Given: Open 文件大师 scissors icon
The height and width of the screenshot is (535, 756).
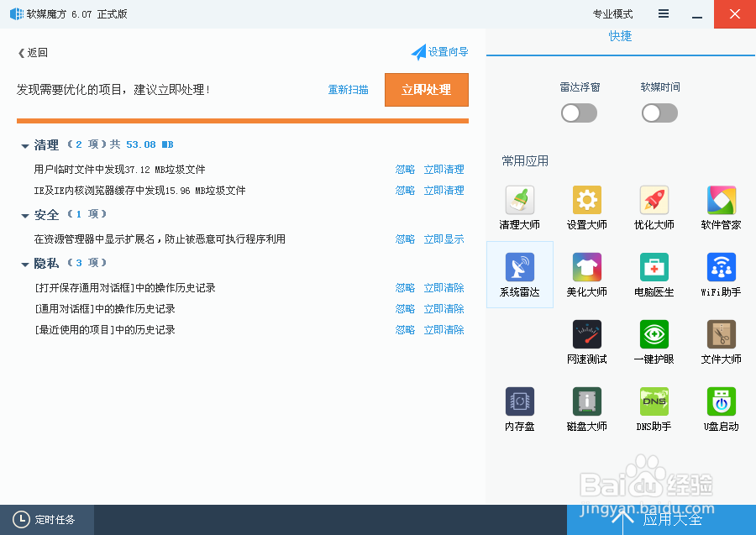Looking at the screenshot, I should point(722,334).
